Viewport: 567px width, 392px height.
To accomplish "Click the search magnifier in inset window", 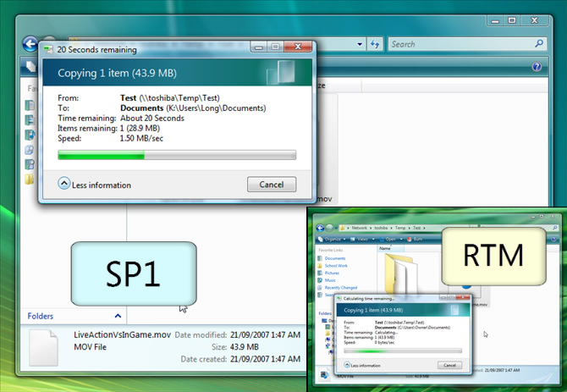I will coord(554,228).
